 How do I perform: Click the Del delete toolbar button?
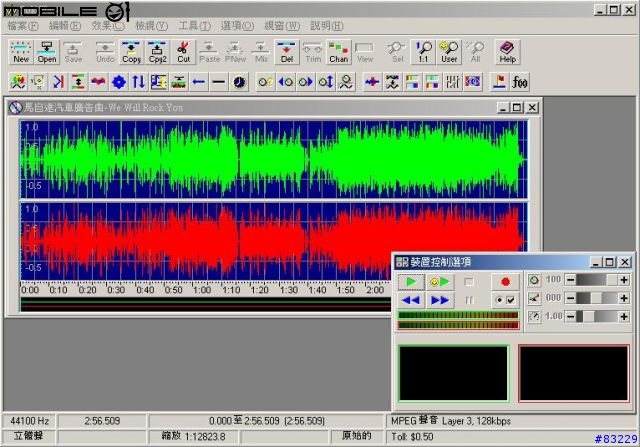[x=287, y=52]
